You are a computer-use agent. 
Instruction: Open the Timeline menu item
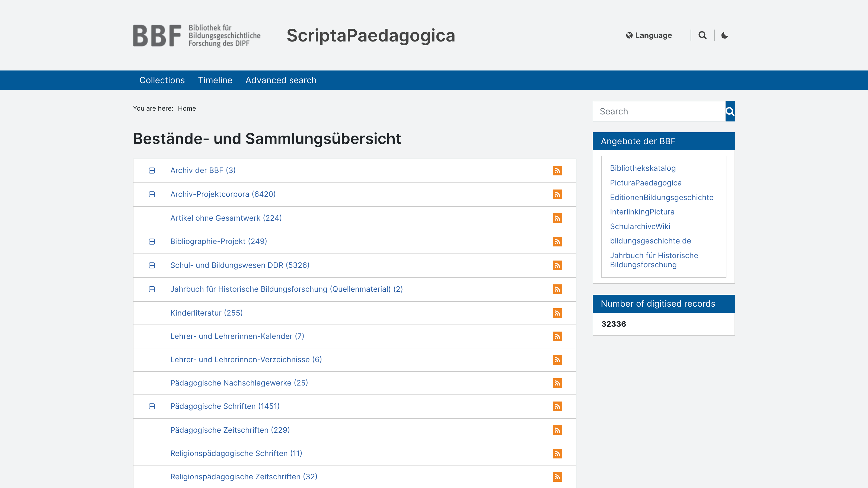[x=215, y=80]
